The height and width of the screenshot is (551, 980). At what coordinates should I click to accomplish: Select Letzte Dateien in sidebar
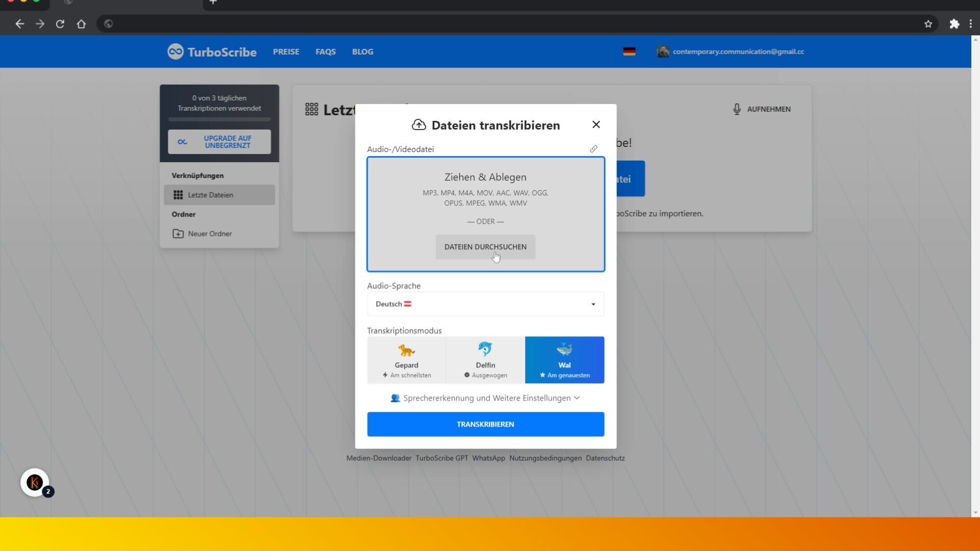click(219, 195)
